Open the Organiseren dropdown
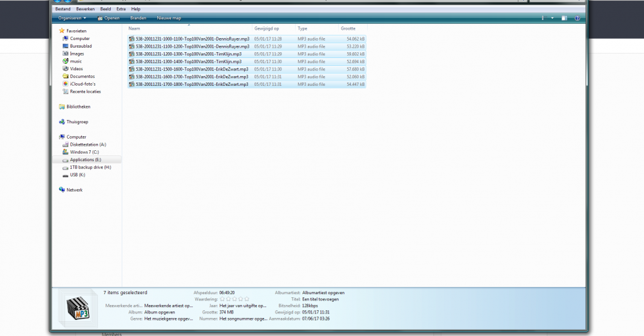 tap(73, 18)
